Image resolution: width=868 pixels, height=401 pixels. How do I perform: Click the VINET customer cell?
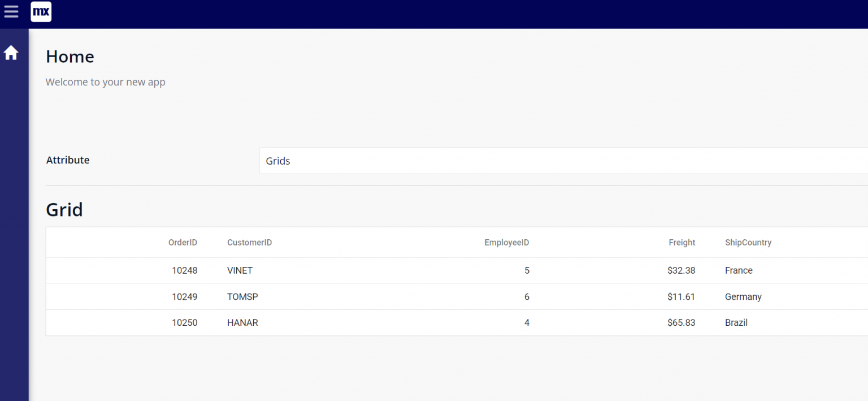pyautogui.click(x=240, y=270)
